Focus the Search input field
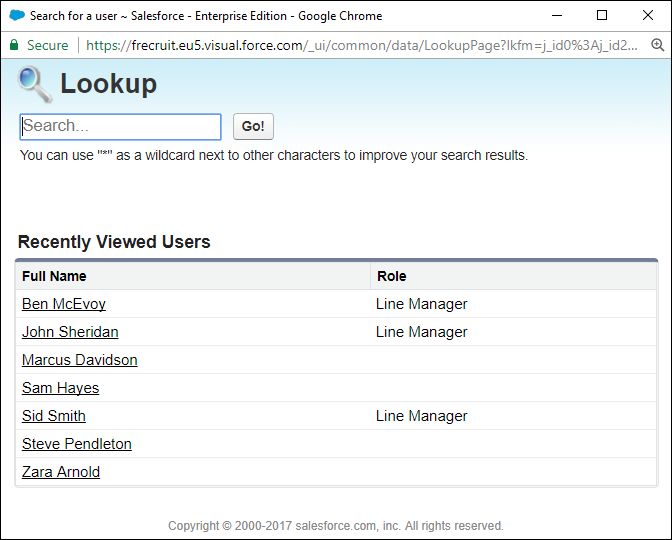 120,127
